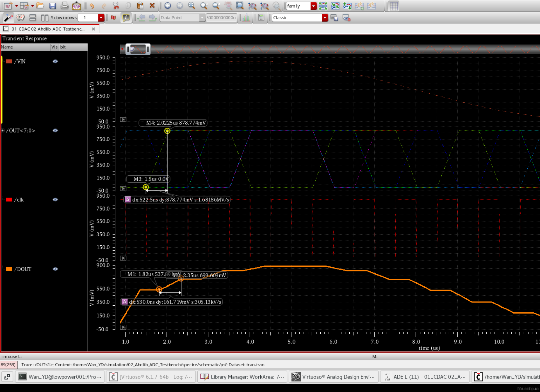Click the save workspace icon next to Classic
The width and height of the screenshot is (540, 392).
[x=334, y=18]
